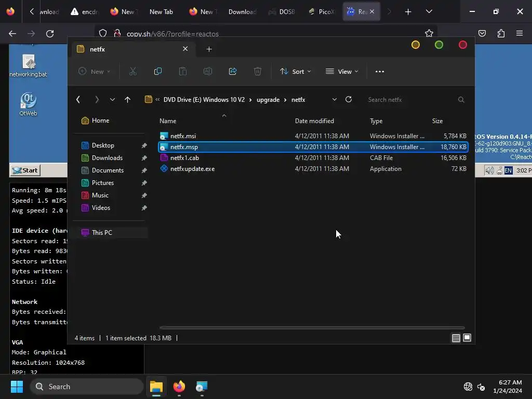Open Windows Start menu on taskbar
Viewport: 532px width, 399px height.
pyautogui.click(x=17, y=387)
